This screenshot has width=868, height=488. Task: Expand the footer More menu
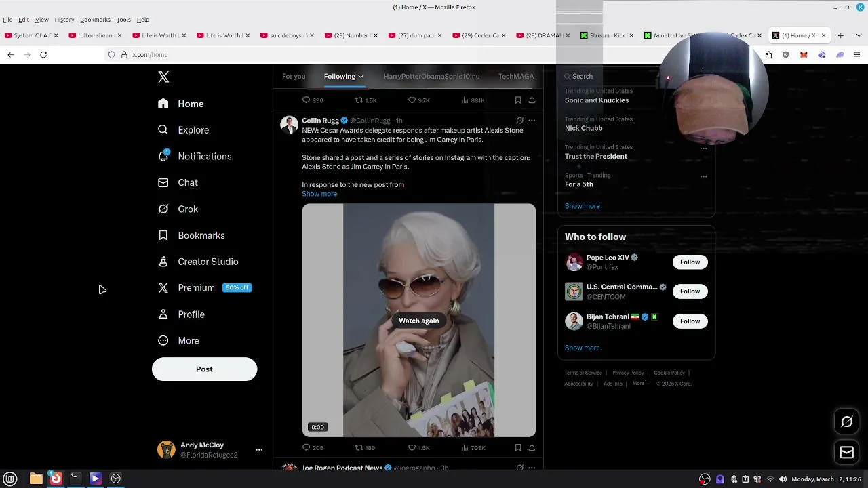coord(640,384)
